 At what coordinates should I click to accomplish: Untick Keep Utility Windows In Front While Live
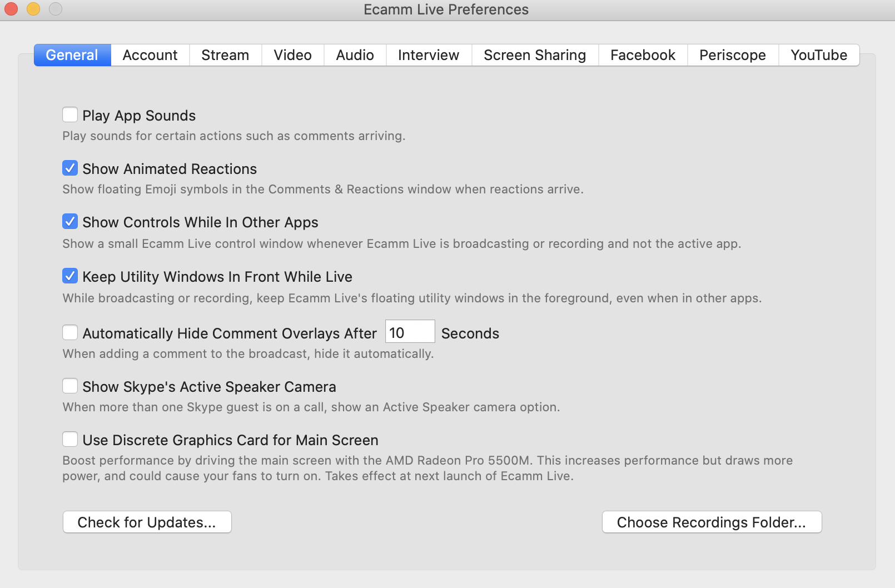(x=70, y=276)
